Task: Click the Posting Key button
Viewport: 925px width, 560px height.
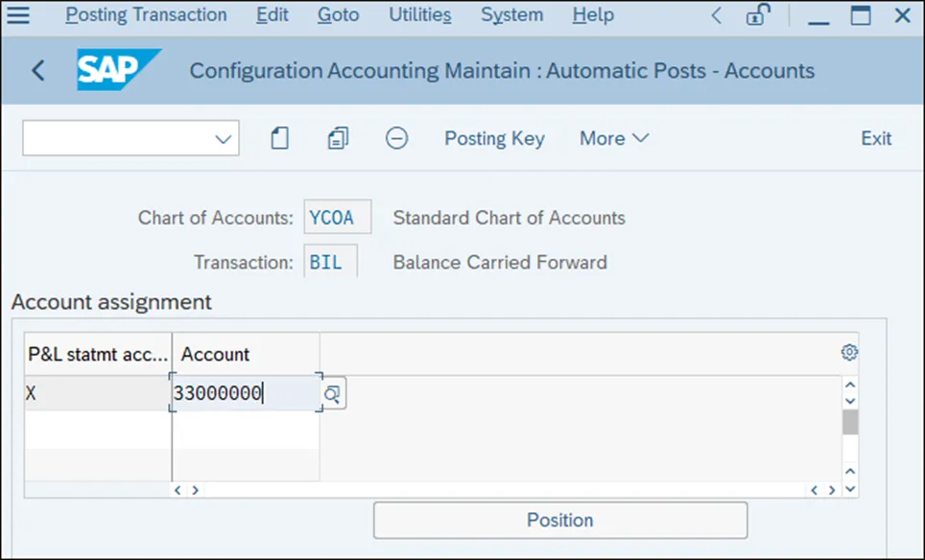Action: [494, 138]
